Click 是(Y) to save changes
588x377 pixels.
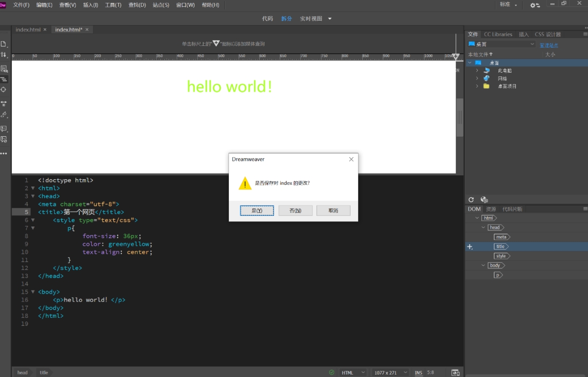(257, 211)
